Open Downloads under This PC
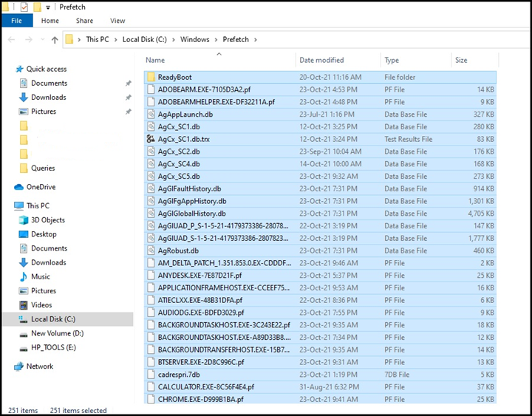This screenshot has height=416, width=532. (49, 262)
